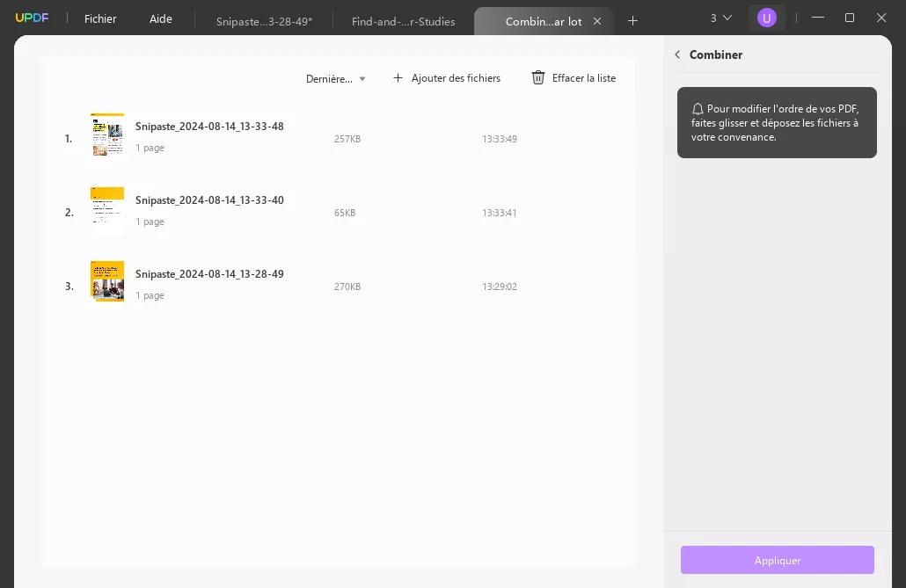Open the Fichier menu
This screenshot has height=588, width=906.
pyautogui.click(x=100, y=18)
